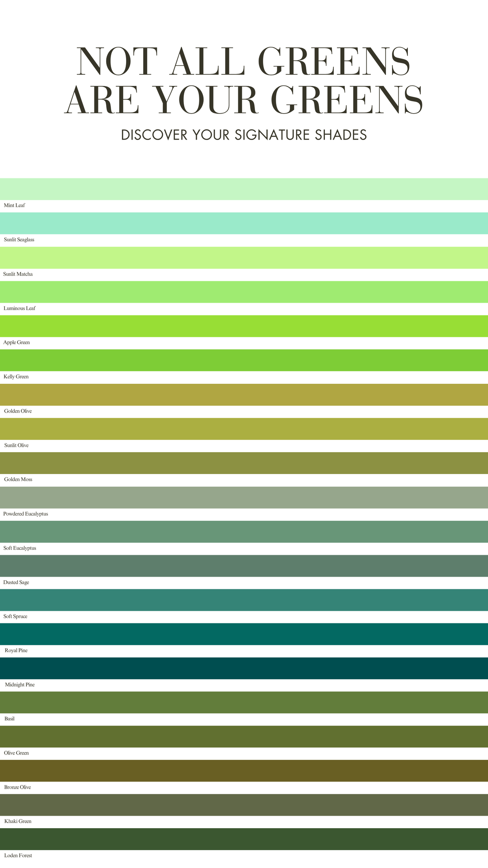This screenshot has width=488, height=868.
Task: Select the Sunlit Olive color band
Action: (244, 429)
